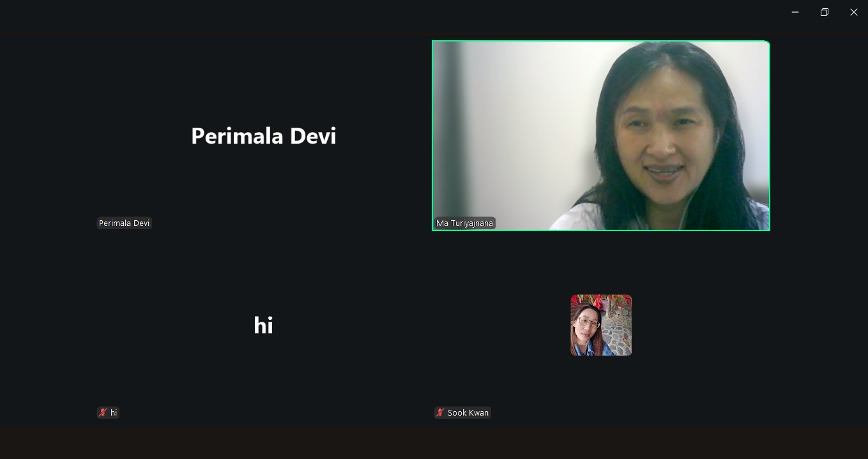Select the large "Perimala Devi" display name

coord(263,136)
